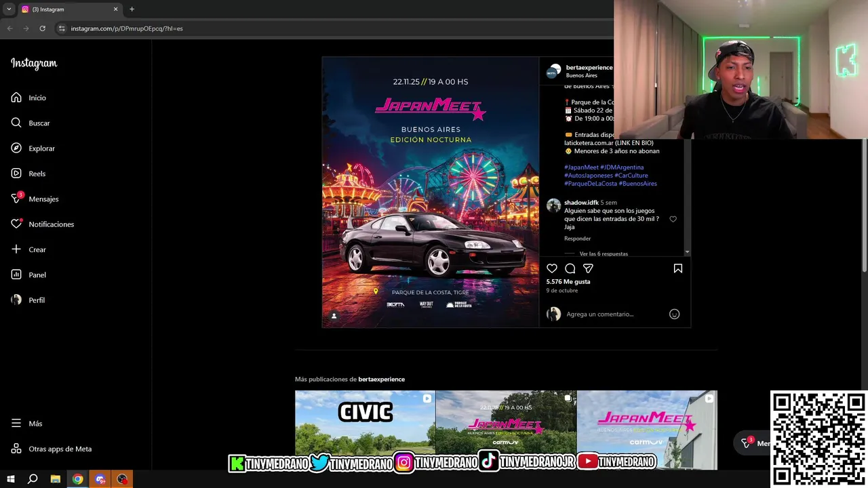Close the Instagram browser tab

[115, 9]
